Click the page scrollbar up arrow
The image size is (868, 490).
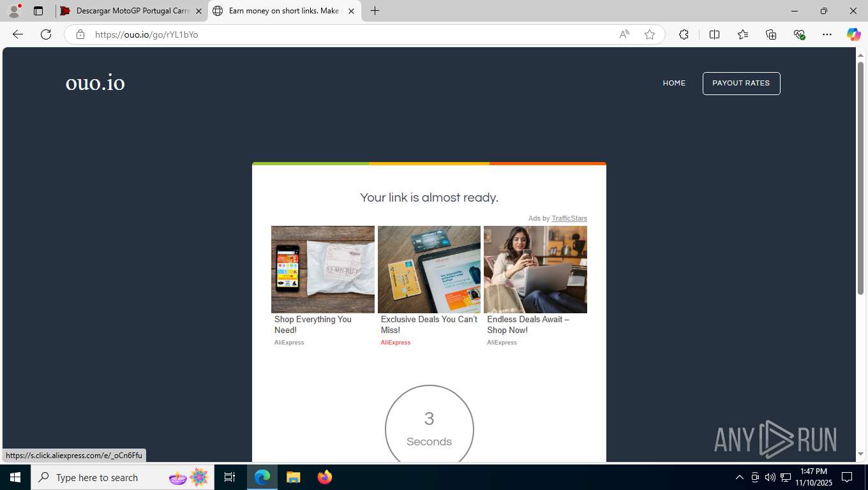point(860,54)
